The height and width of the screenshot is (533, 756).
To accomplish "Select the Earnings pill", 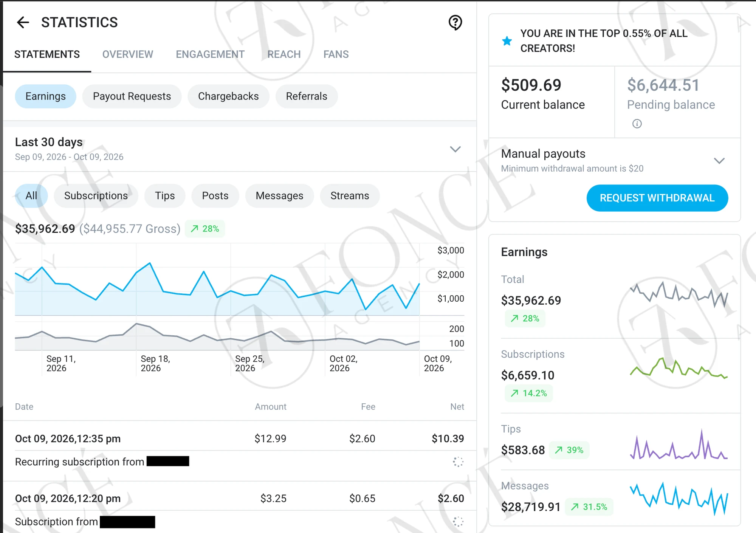I will [x=45, y=96].
